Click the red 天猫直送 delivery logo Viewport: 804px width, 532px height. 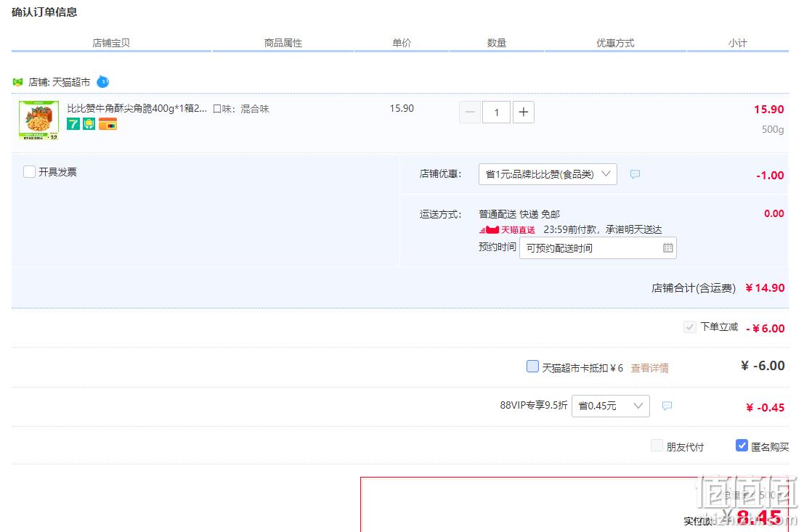pos(507,229)
